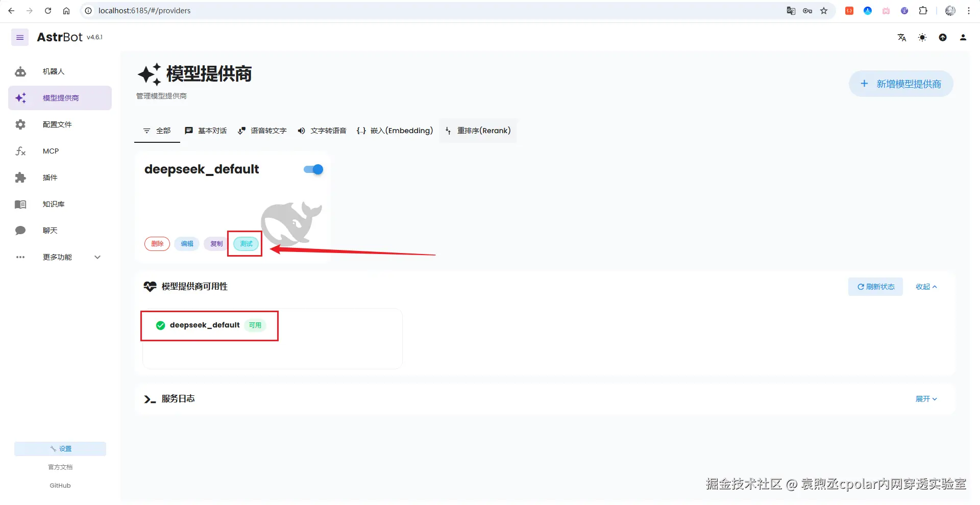Click the v4.6.1 version label
Viewport: 980px width, 505px height.
94,37
